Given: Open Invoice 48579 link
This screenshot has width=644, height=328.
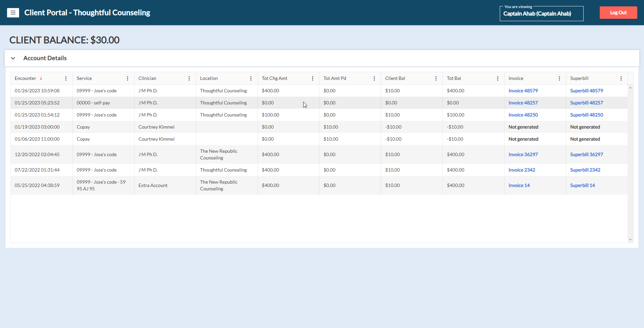Looking at the screenshot, I should pos(523,91).
